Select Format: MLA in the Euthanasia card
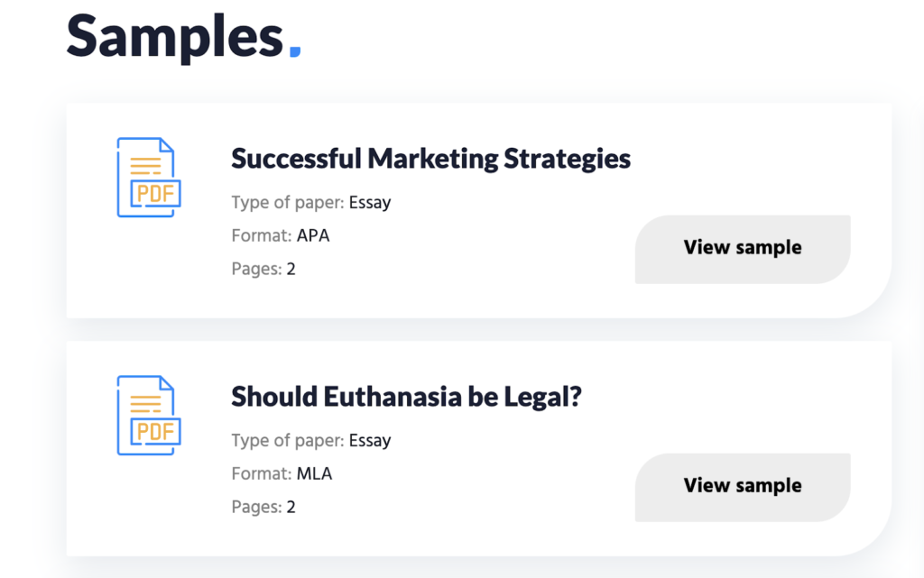Image resolution: width=924 pixels, height=578 pixels. tap(282, 473)
